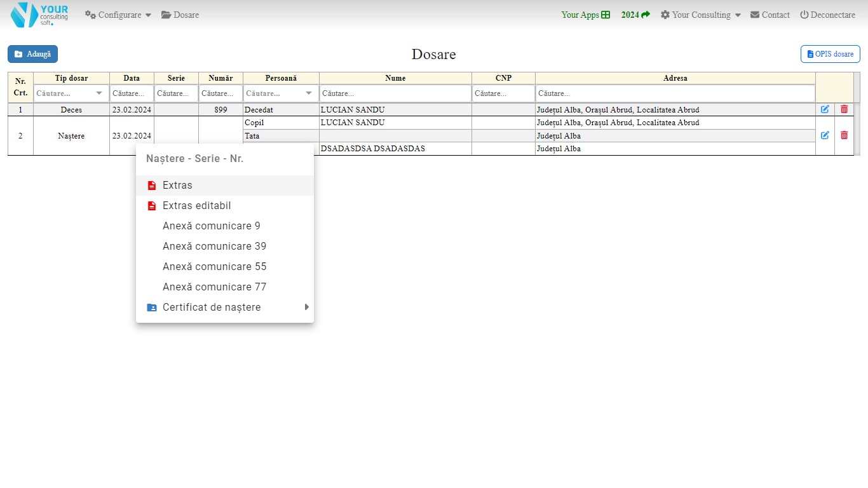Click the edit icon for the Deces row
This screenshot has width=868, height=488.
(825, 109)
